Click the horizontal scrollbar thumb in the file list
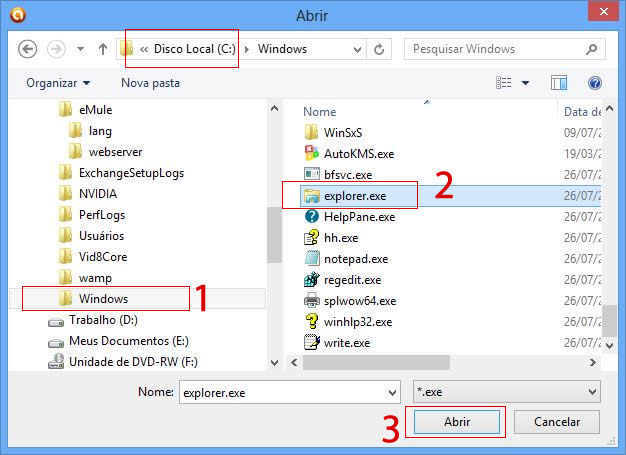 [376, 362]
